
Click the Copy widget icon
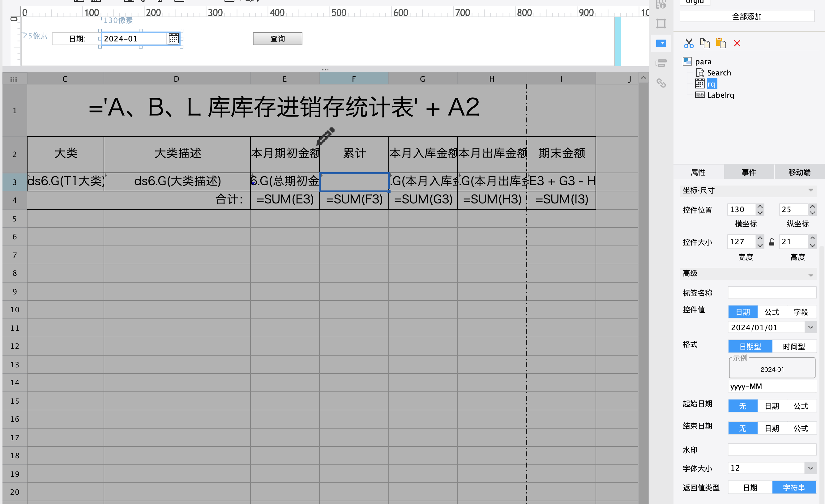705,44
